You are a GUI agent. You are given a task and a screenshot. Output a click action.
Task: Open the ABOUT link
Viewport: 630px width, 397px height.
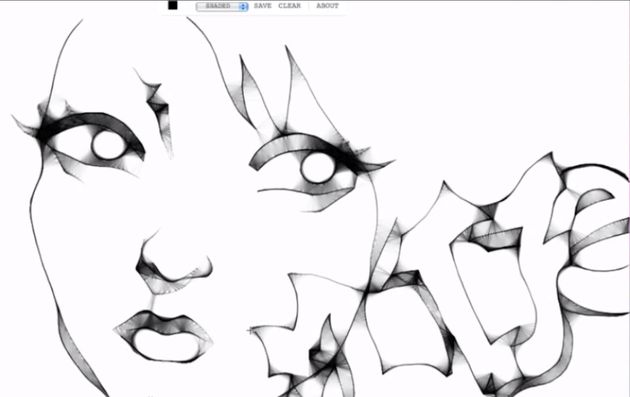[x=327, y=6]
